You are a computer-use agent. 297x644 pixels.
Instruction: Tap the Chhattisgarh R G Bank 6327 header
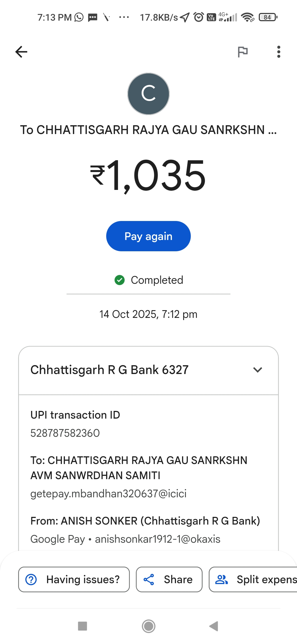[109, 370]
